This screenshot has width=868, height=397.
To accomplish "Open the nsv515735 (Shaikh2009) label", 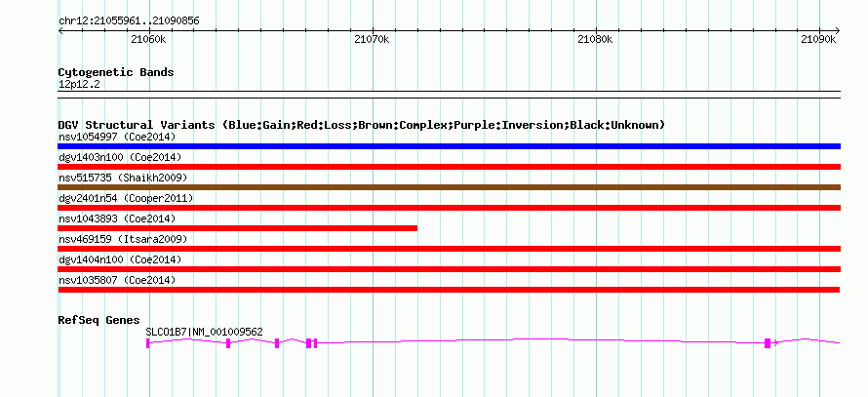I will click(x=122, y=178).
